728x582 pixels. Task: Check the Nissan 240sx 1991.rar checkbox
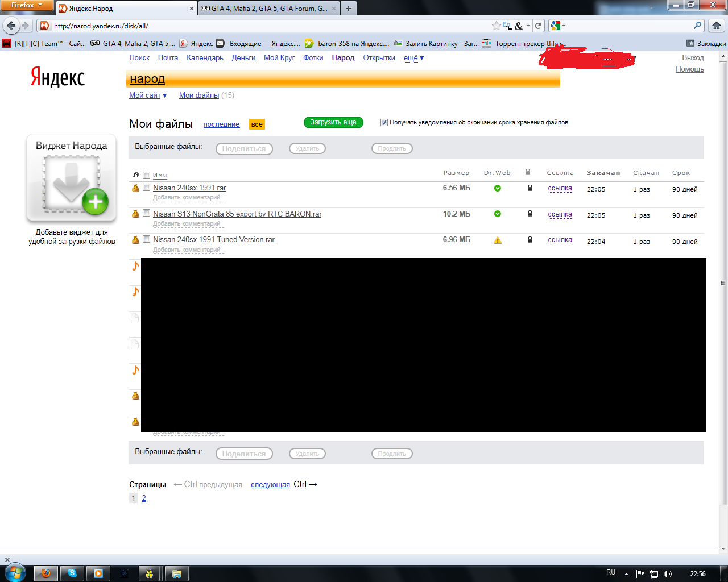(146, 187)
